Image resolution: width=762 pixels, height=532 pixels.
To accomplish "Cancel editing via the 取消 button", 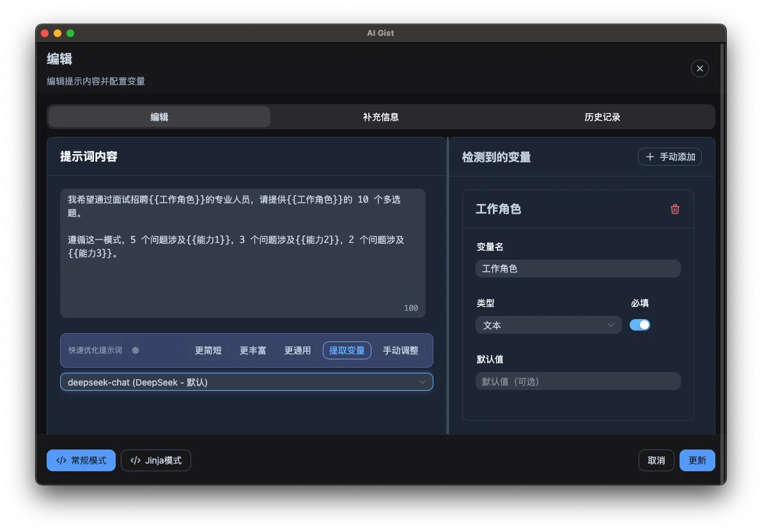I will coord(656,460).
